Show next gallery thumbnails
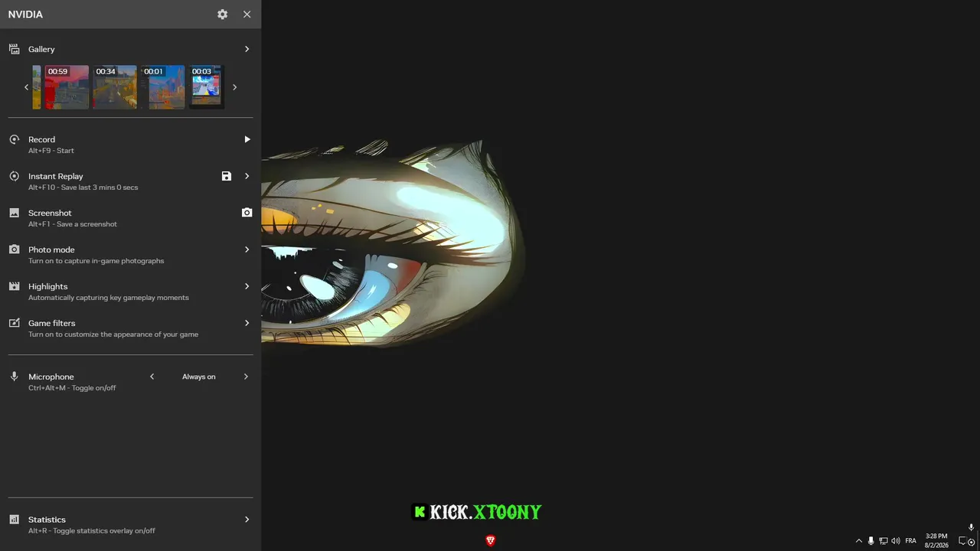980x551 pixels. click(234, 87)
